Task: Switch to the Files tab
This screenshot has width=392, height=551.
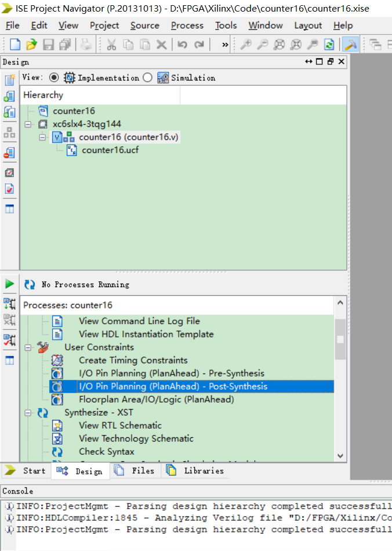Action: (x=135, y=471)
